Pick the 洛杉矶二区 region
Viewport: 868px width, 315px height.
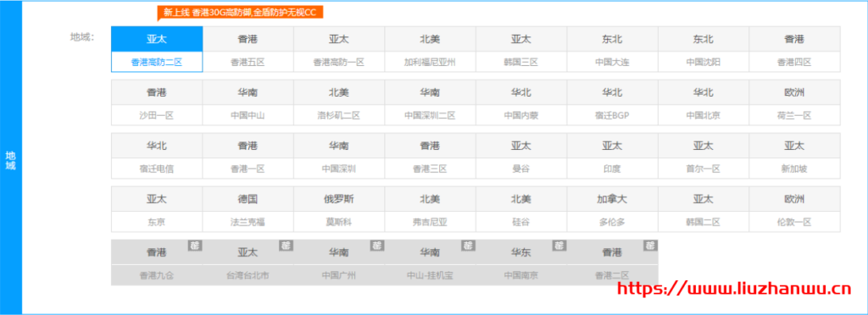click(x=339, y=102)
